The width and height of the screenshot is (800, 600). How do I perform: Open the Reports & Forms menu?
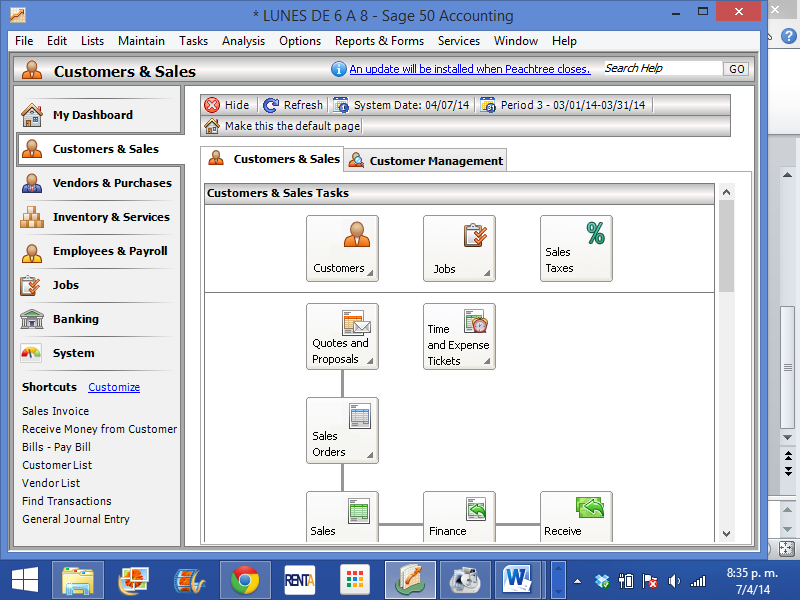pyautogui.click(x=379, y=41)
